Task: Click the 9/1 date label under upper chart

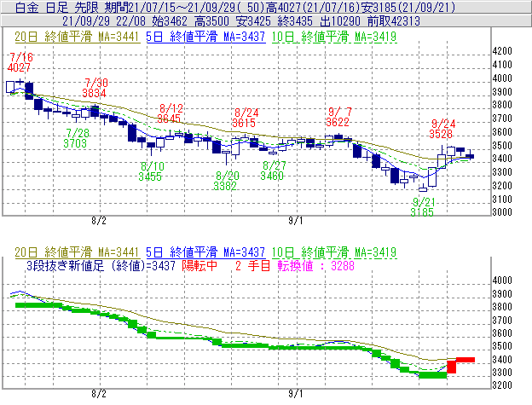Action: pyautogui.click(x=296, y=221)
